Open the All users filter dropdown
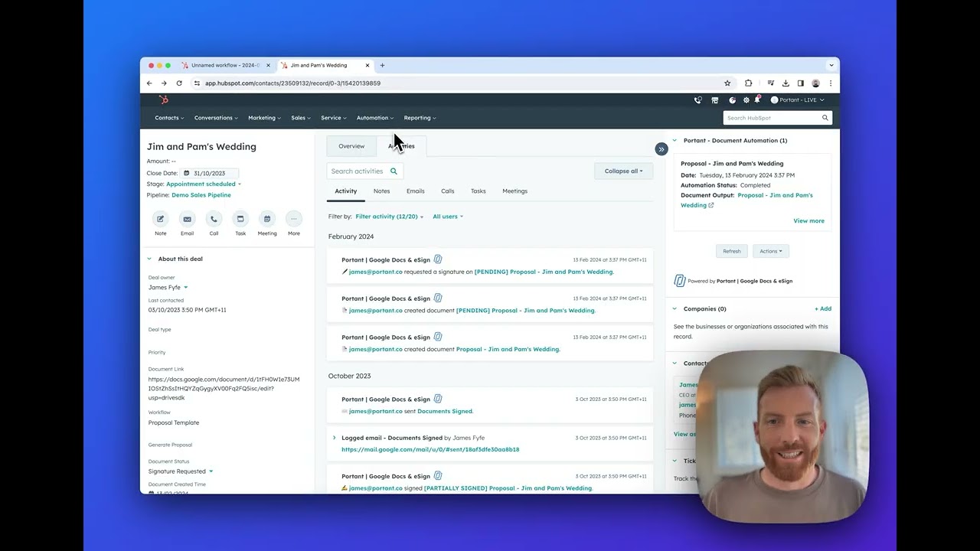The height and width of the screenshot is (551, 980). 448,217
